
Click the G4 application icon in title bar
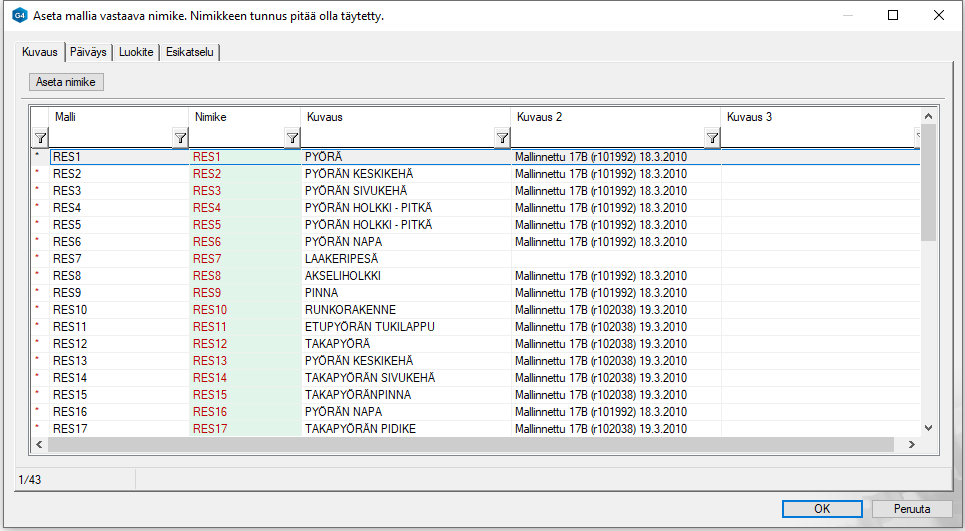(19, 16)
